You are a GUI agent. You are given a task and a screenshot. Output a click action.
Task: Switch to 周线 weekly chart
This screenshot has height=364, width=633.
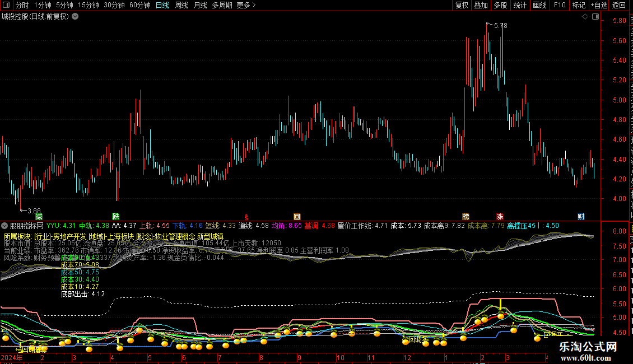pos(181,5)
